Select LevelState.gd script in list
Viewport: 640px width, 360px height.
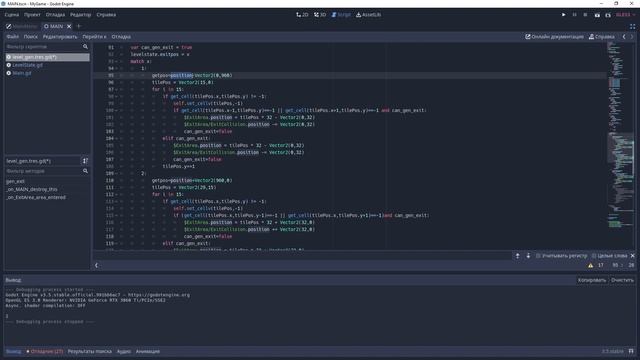click(47, 65)
